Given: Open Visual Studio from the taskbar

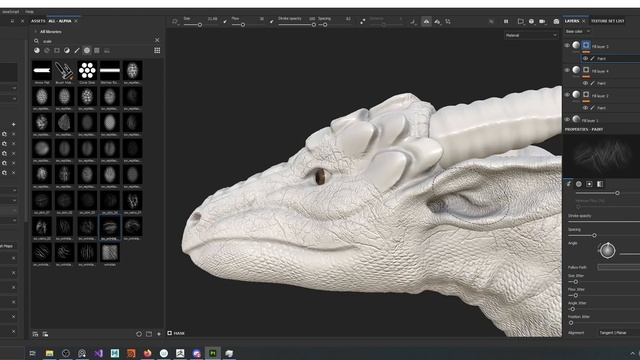Looking at the screenshot, I should click(x=98, y=353).
